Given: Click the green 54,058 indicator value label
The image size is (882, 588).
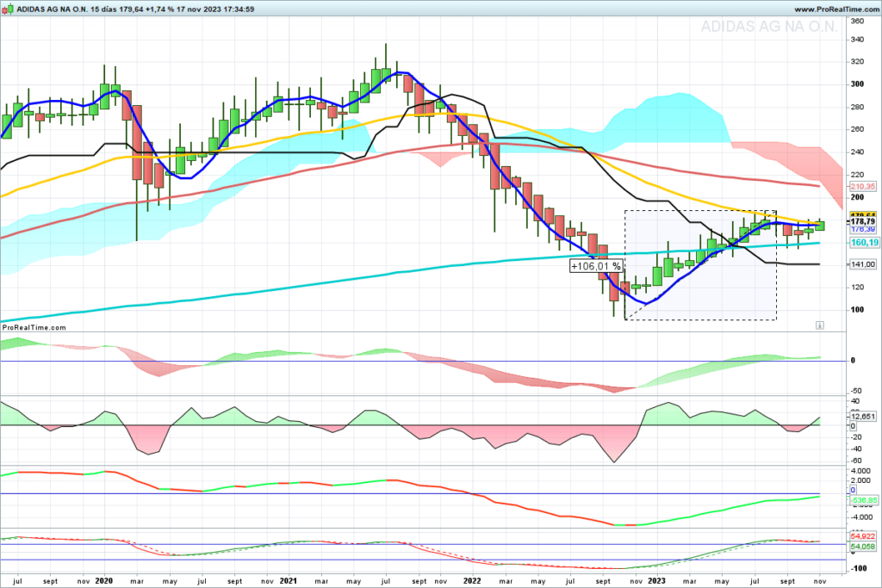Looking at the screenshot, I should (862, 547).
